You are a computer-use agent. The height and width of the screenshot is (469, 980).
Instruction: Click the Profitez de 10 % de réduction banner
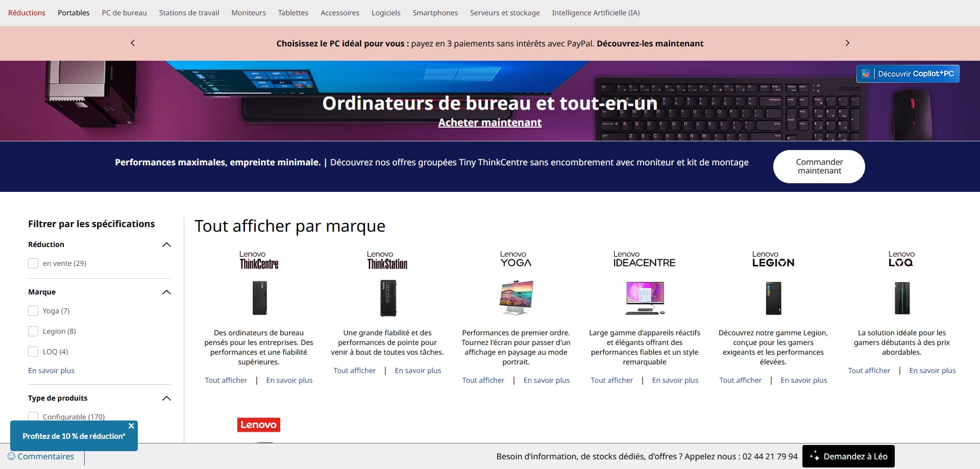(x=74, y=436)
